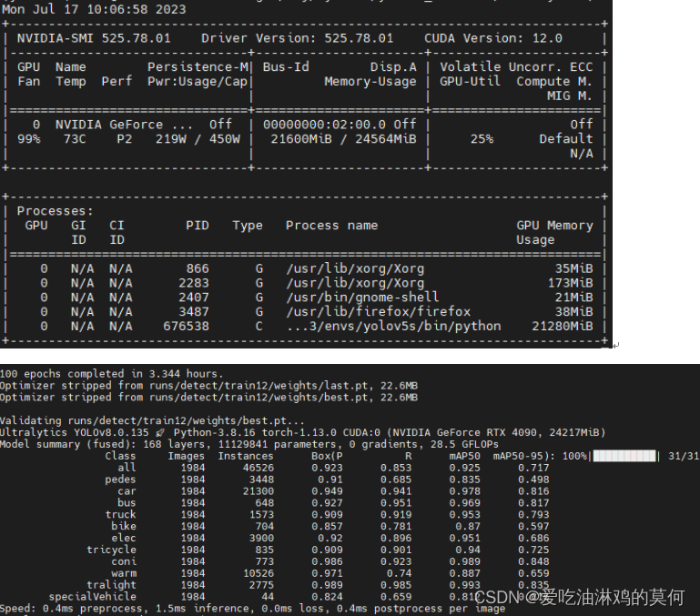This screenshot has width=700, height=616.
Task: Click the Default compute mode value
Action: (x=566, y=139)
